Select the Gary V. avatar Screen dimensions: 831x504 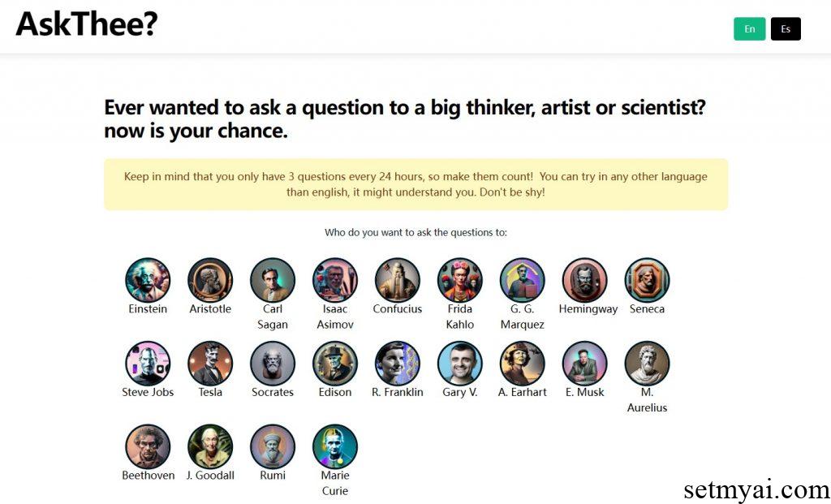459,362
